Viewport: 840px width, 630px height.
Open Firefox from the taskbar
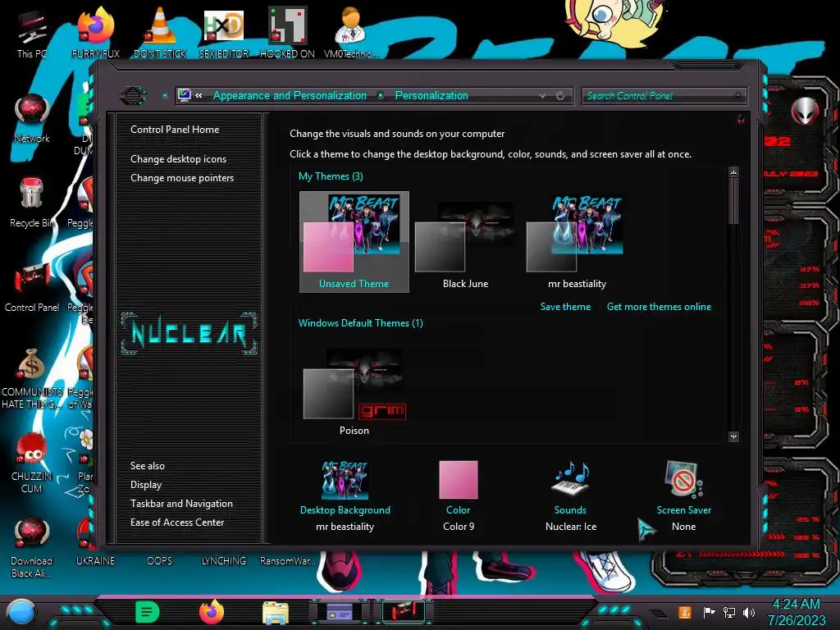point(212,612)
